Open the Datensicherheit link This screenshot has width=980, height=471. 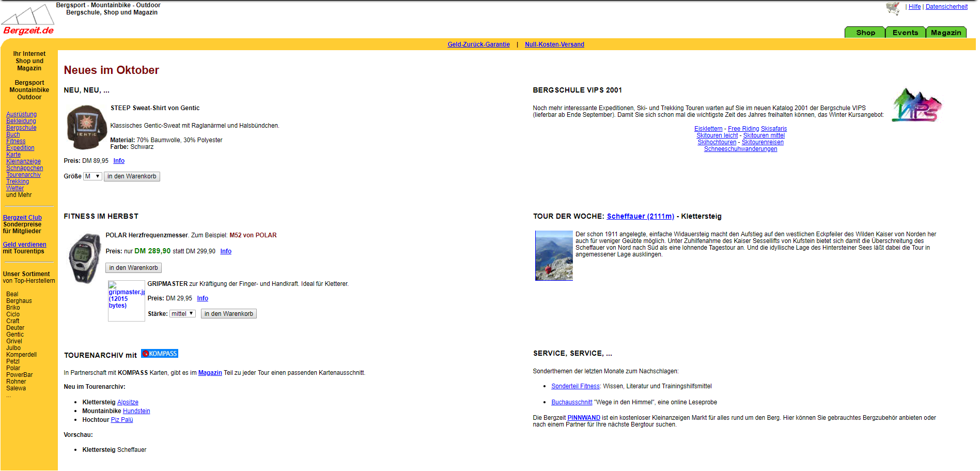946,7
